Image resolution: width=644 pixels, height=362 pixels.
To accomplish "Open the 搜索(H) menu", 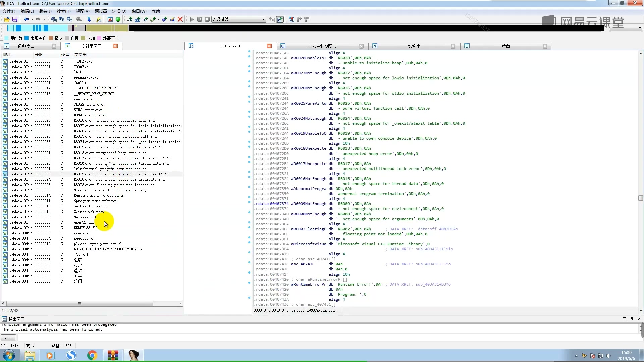I will coord(64,11).
